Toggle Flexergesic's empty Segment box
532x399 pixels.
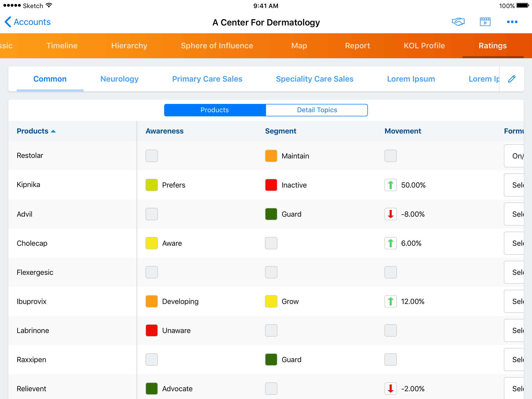coord(271,272)
